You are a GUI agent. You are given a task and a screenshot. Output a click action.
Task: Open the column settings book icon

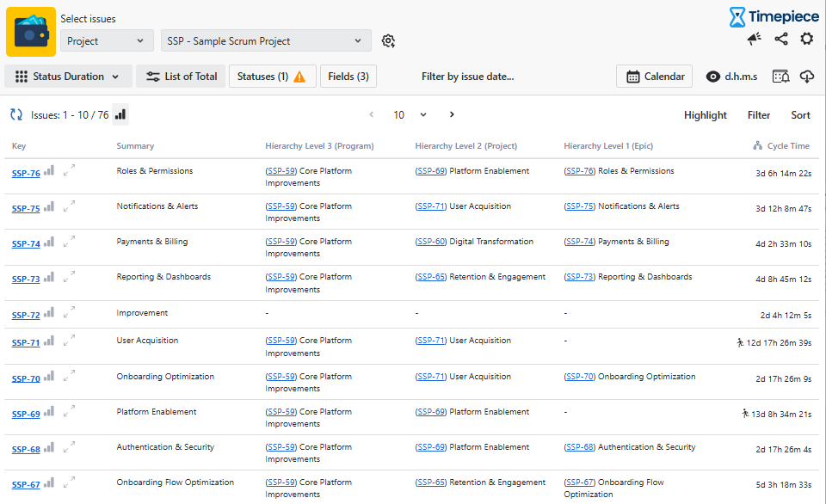pos(780,77)
